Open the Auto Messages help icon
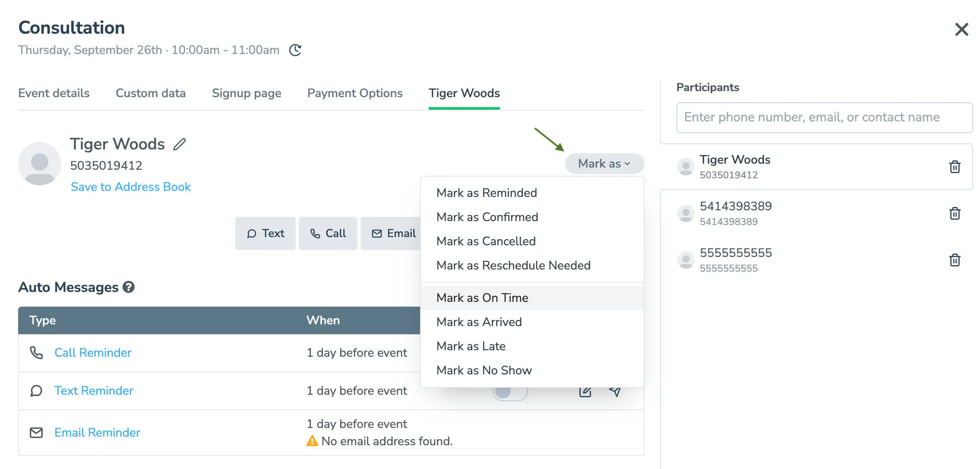The width and height of the screenshot is (980, 469). coord(128,287)
